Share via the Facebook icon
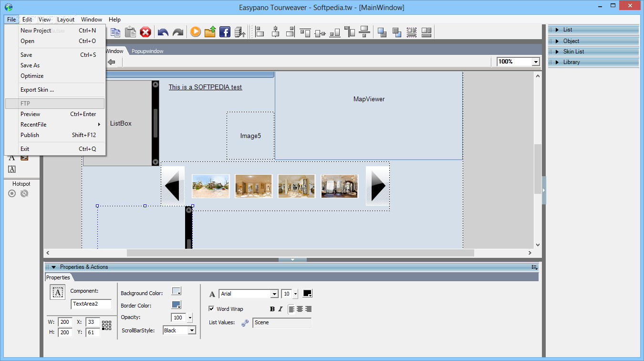Screen dimensions: 644x361 [x=225, y=32]
